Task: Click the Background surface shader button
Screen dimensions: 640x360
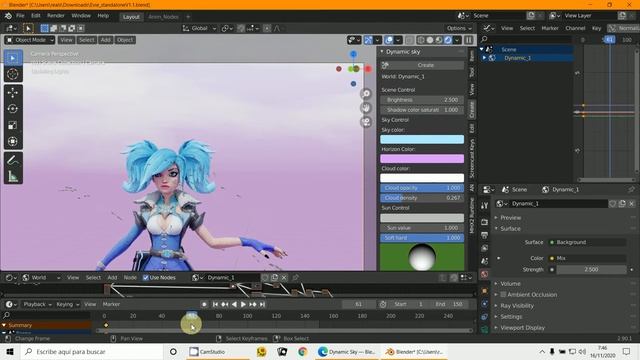Action: [x=587, y=242]
